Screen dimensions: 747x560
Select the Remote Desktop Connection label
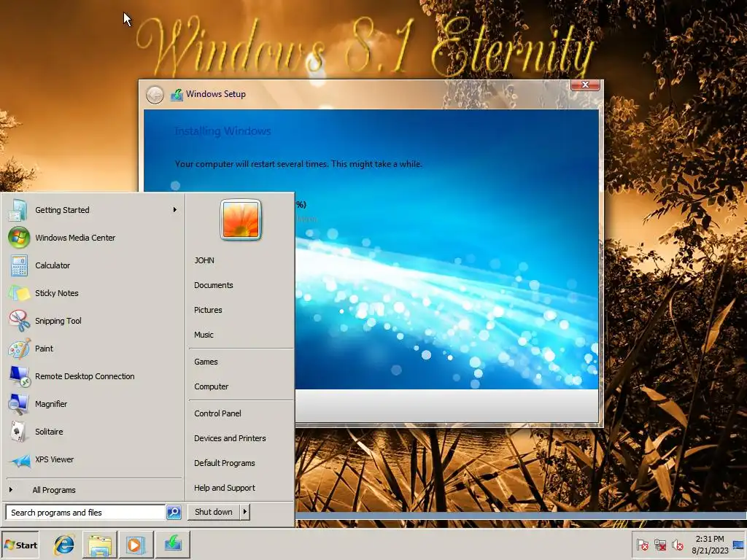[x=85, y=376]
